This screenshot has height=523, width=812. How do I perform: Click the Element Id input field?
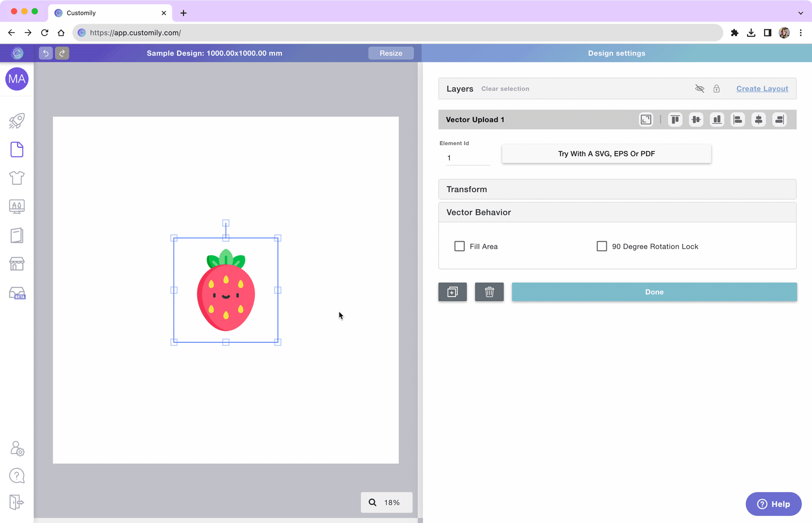click(467, 158)
